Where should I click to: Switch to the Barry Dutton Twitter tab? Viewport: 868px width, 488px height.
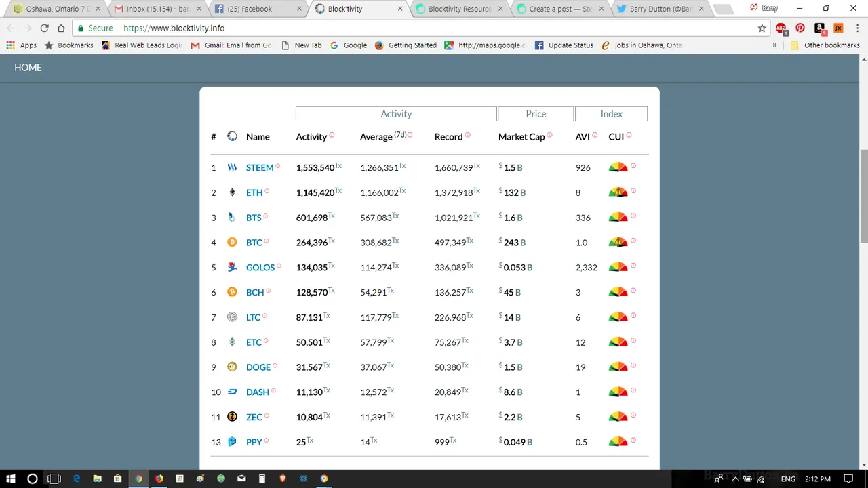[658, 9]
